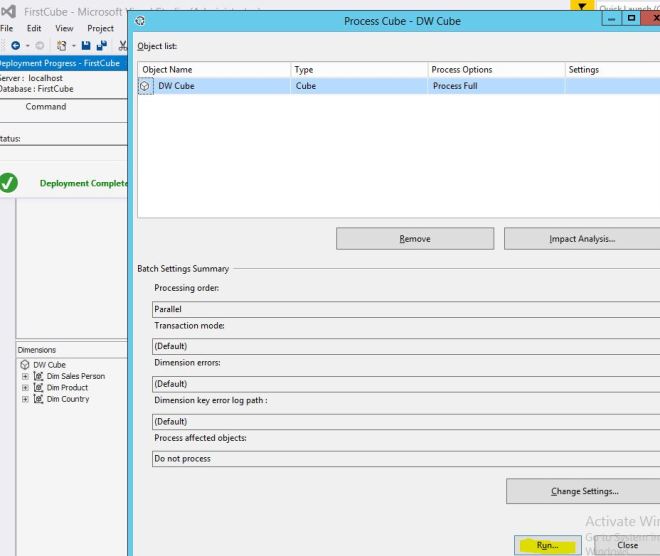Image resolution: width=660 pixels, height=556 pixels.
Task: Select Process Full in Process Options column
Action: tap(455, 87)
